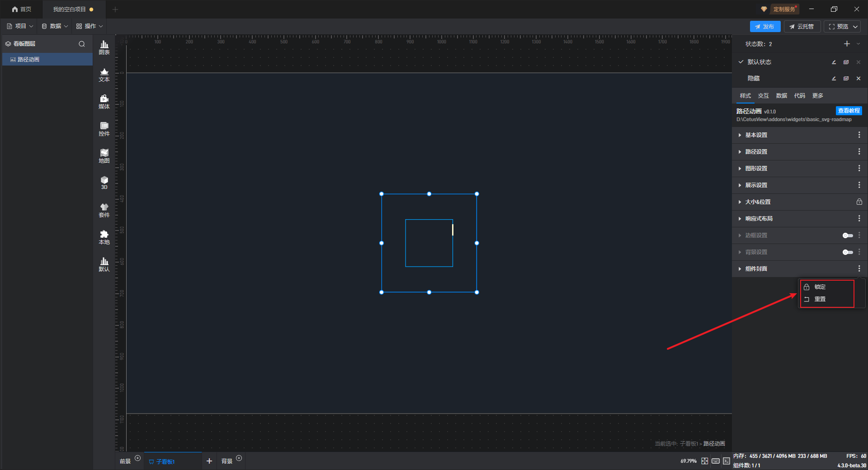The image size is (868, 470).
Task: Open the 地图 (map) component library
Action: [x=104, y=156]
